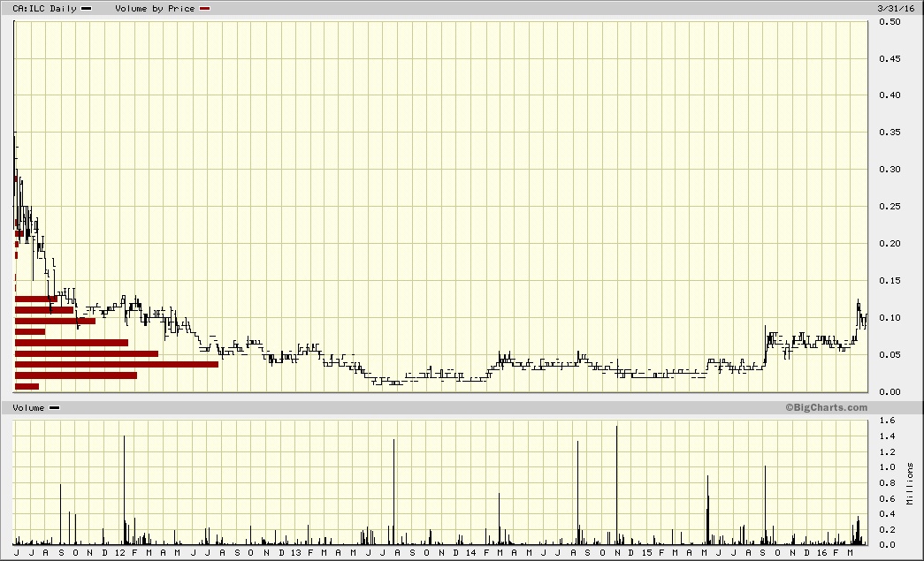Select the Volume by Price legend label
This screenshot has width=924, height=561.
pyautogui.click(x=155, y=8)
